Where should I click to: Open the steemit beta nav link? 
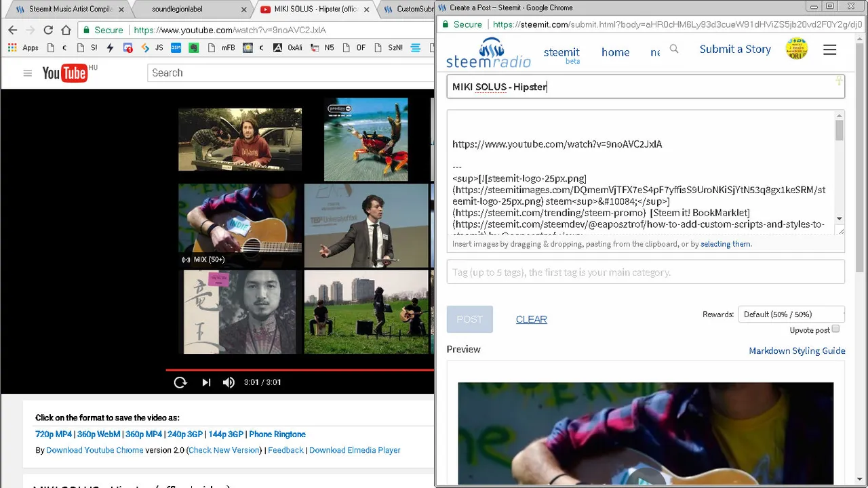[x=561, y=54]
